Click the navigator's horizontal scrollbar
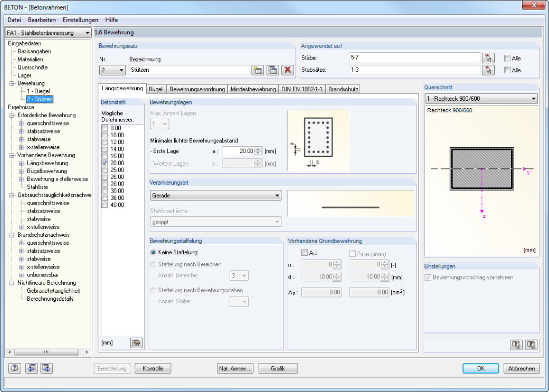Viewport: 549px width, 392px height. tap(48, 352)
